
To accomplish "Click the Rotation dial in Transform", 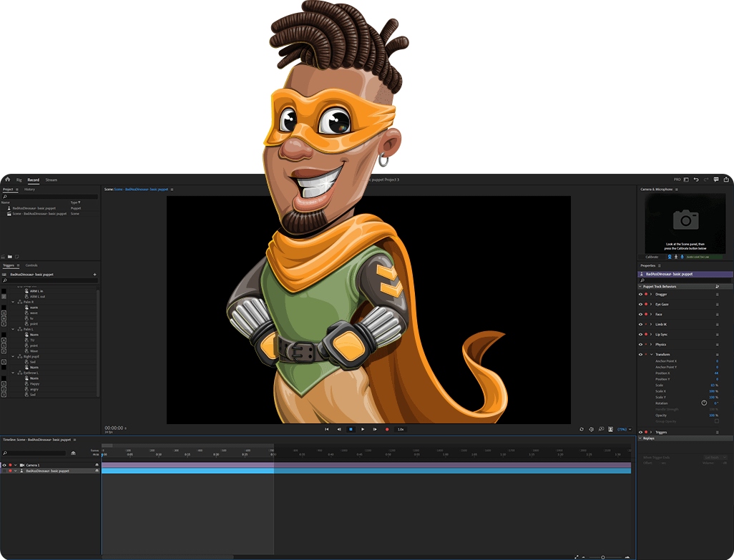I will [704, 403].
